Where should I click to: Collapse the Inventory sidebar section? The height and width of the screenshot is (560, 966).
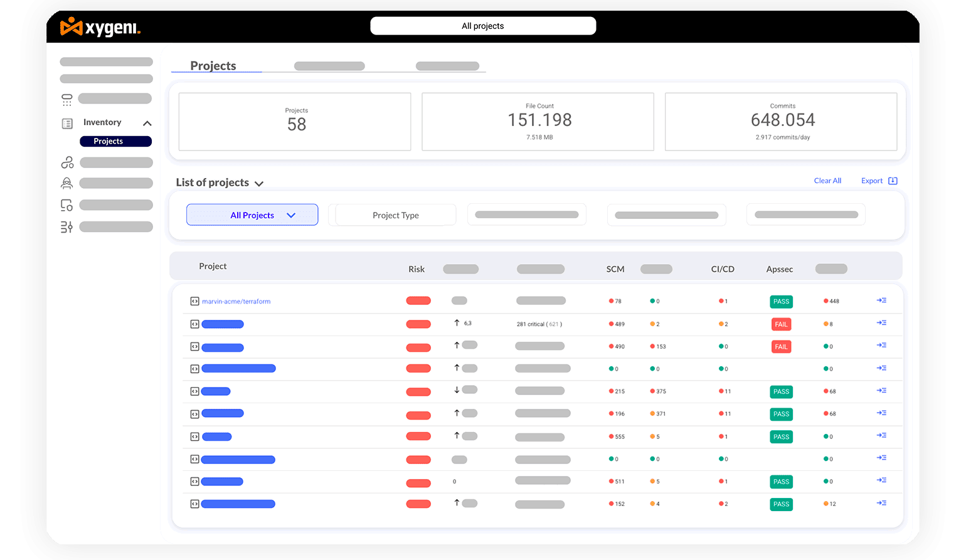pyautogui.click(x=147, y=124)
